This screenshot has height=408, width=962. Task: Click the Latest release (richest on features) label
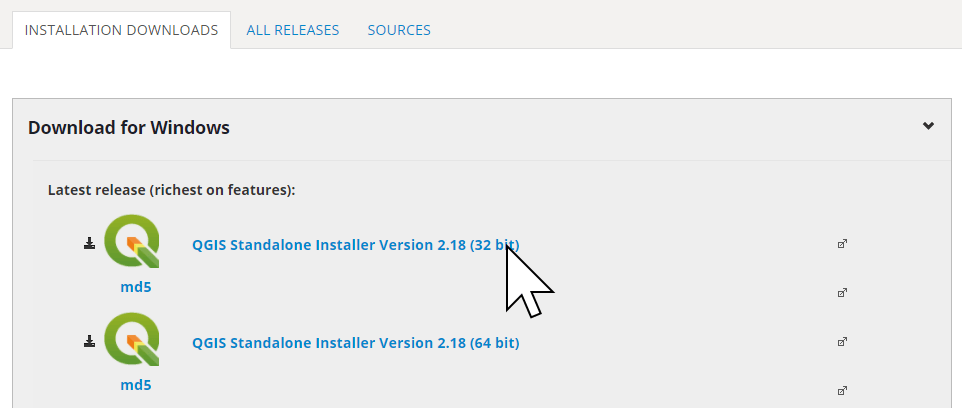pyautogui.click(x=171, y=189)
